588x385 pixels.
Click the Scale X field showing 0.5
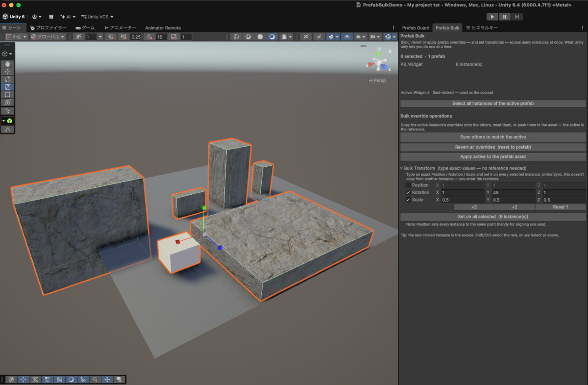pyautogui.click(x=463, y=200)
